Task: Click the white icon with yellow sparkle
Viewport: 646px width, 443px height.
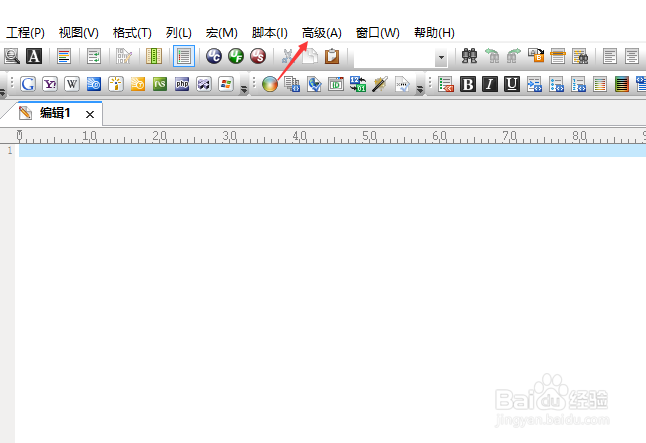Action: click(116, 84)
